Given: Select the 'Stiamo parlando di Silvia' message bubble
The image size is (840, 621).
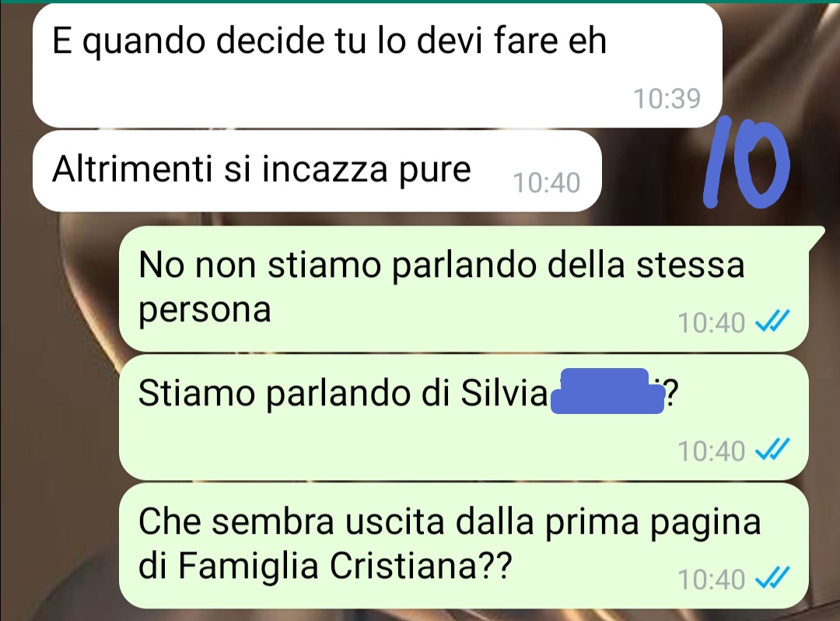Looking at the screenshot, I should [464, 417].
